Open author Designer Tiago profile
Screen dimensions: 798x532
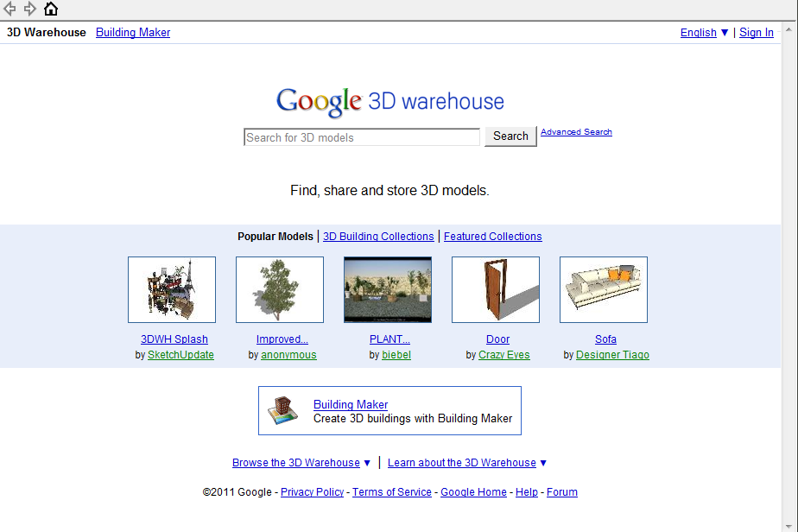(x=613, y=355)
